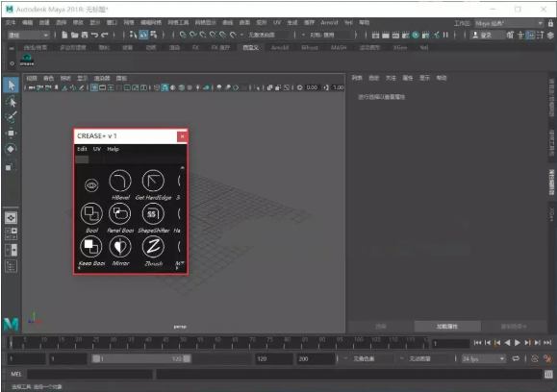Open the symmetry dropdown arrow
Screen dimensions: 557x392
click(303, 35)
